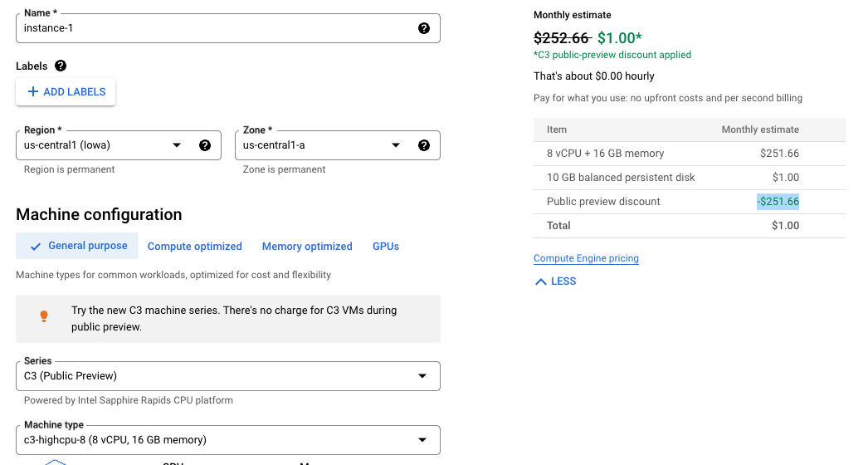Click 'Region is permanent' helper text

click(69, 169)
